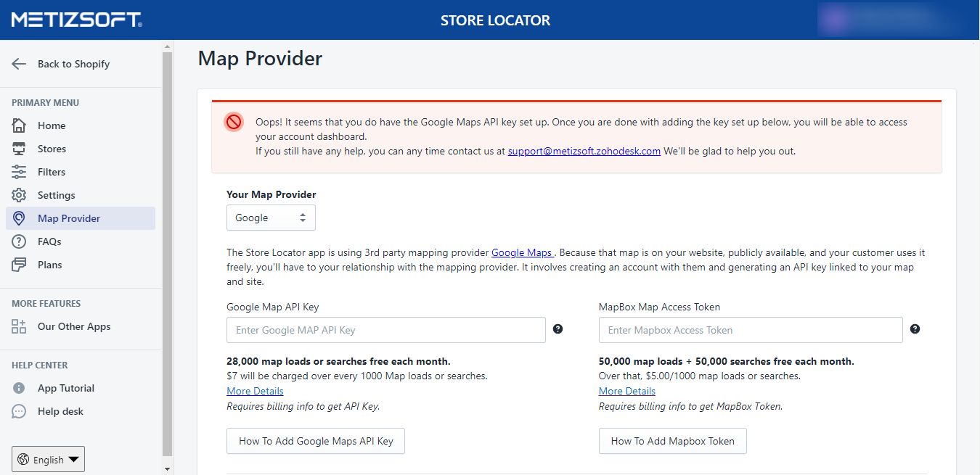The image size is (980, 475).
Task: Click How To Add Google Maps API Key button
Action: [x=316, y=441]
